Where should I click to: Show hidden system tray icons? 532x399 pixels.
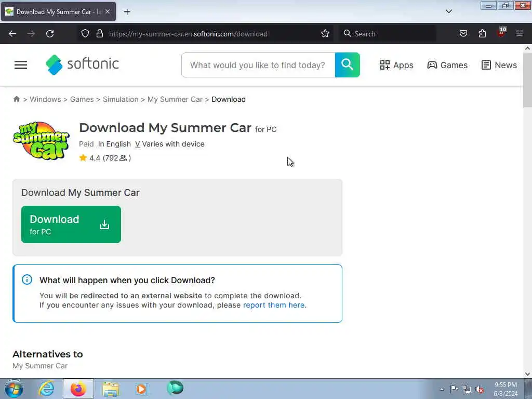coord(442,389)
